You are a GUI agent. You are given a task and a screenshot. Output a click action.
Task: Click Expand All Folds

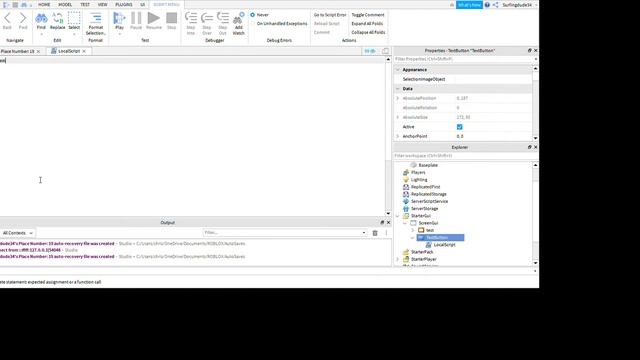tap(367, 24)
